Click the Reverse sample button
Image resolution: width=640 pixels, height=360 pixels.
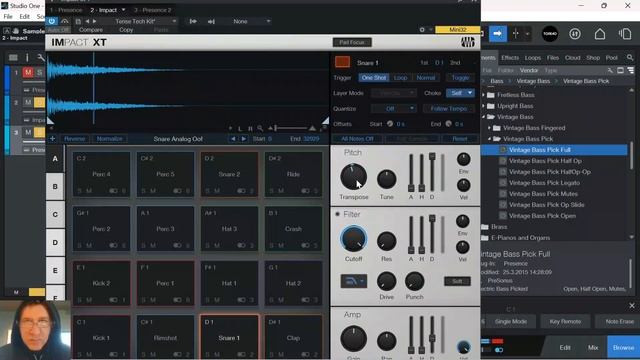[75, 139]
